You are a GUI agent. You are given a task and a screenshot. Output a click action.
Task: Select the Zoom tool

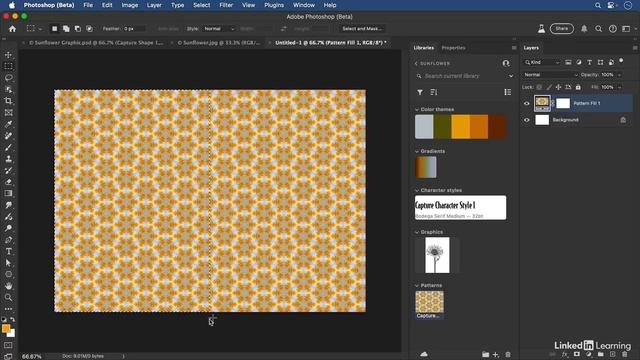coord(8,298)
